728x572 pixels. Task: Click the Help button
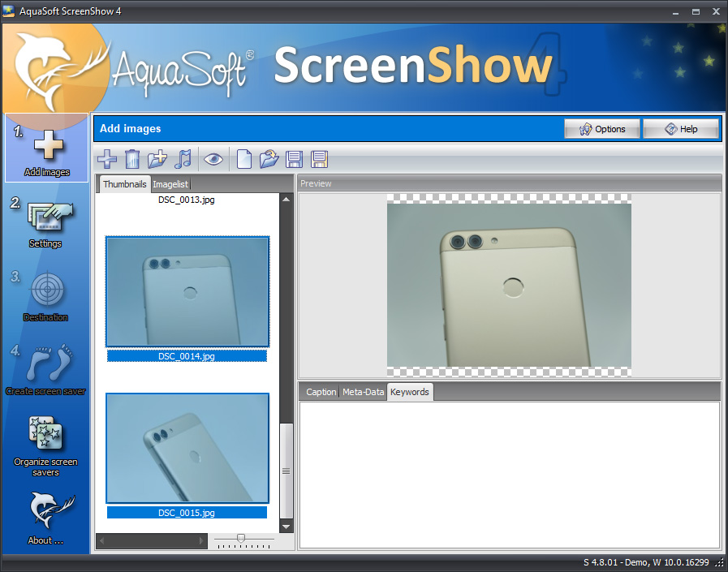(x=681, y=129)
